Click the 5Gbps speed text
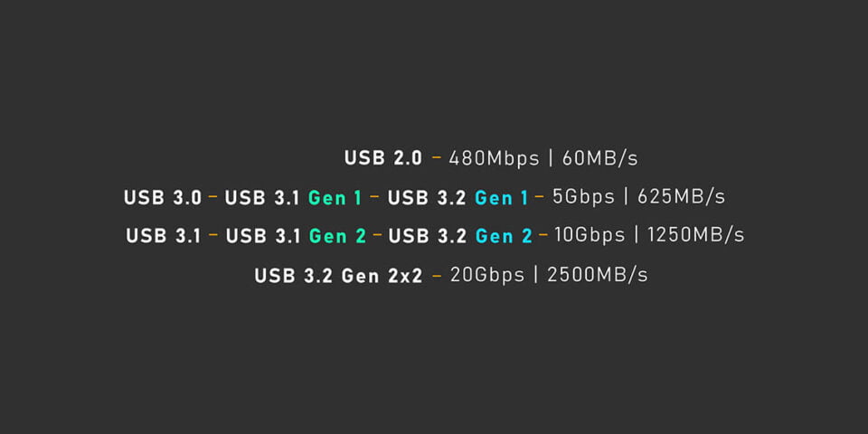This screenshot has height=434, width=868. tap(583, 197)
